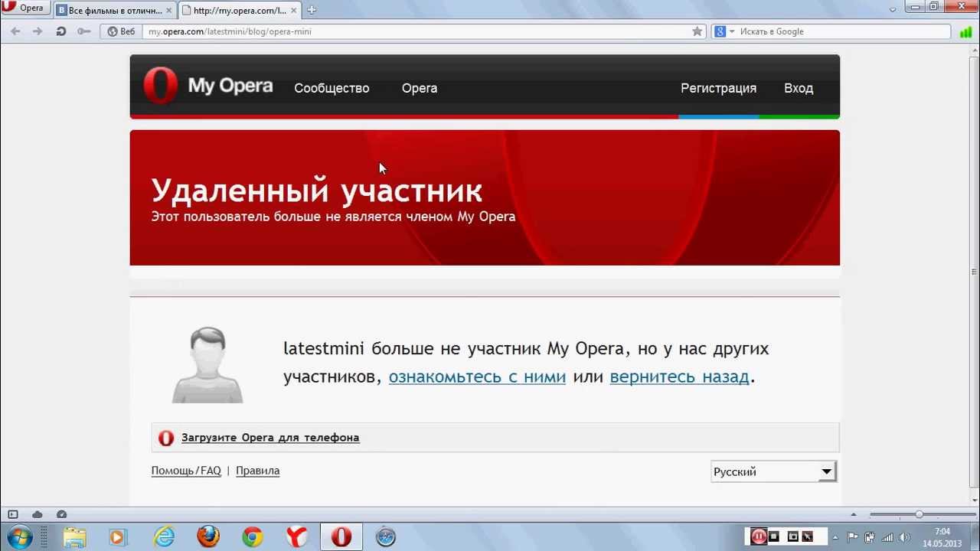Click the green Opera Turbo bars icon
The width and height of the screenshot is (980, 551).
coord(965,31)
